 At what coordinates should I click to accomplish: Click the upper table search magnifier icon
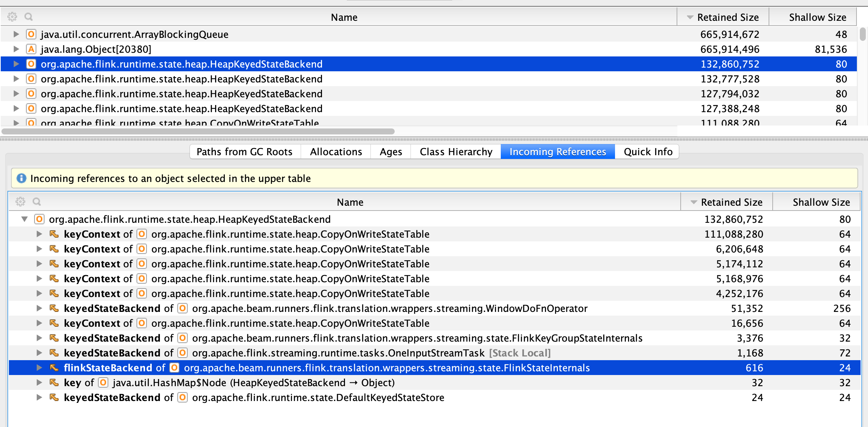coord(29,17)
